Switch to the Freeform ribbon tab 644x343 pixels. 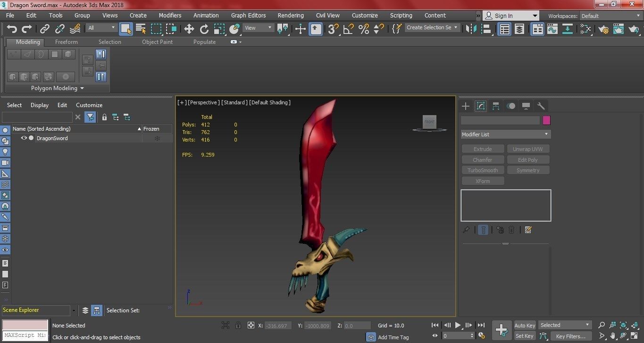pos(67,42)
